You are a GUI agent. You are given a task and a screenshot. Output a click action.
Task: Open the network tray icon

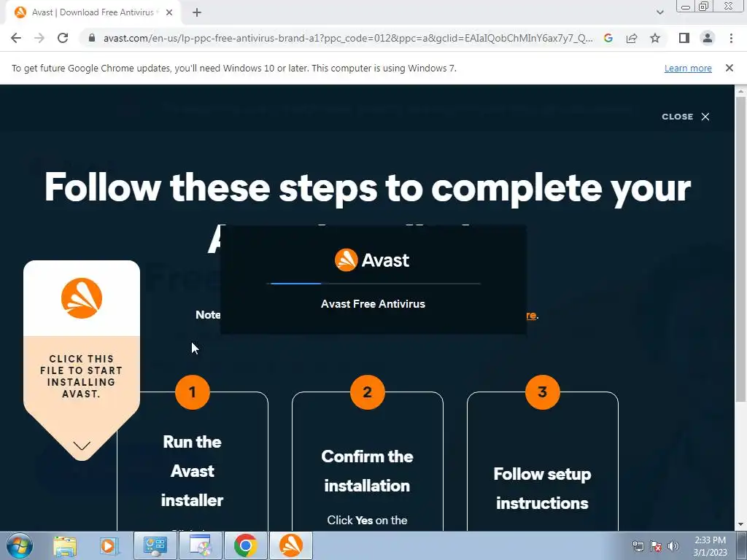638,546
